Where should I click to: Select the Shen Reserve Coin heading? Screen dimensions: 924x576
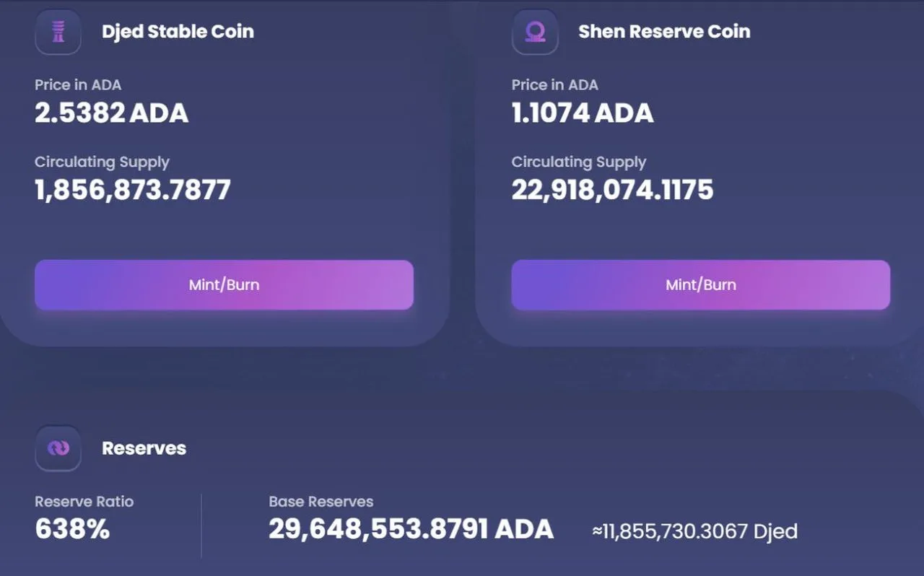click(x=664, y=32)
